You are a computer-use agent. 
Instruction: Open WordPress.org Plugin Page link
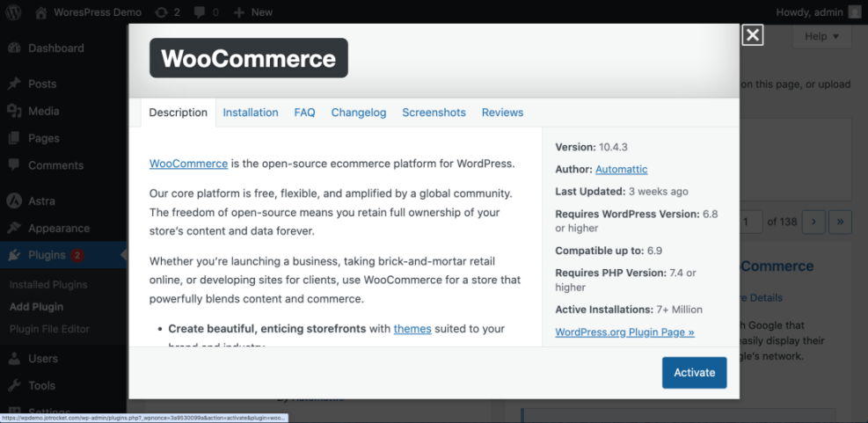tap(624, 332)
